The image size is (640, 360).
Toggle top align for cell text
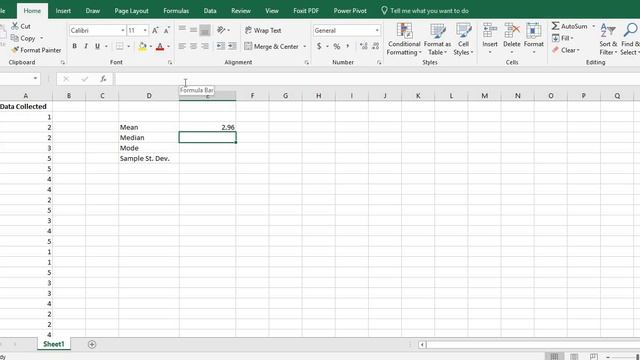[182, 30]
